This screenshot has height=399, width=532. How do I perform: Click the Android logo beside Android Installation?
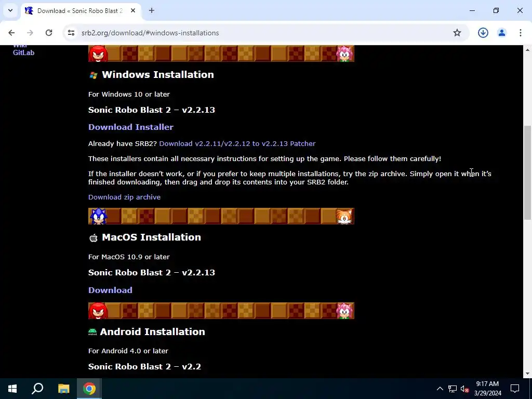point(92,332)
